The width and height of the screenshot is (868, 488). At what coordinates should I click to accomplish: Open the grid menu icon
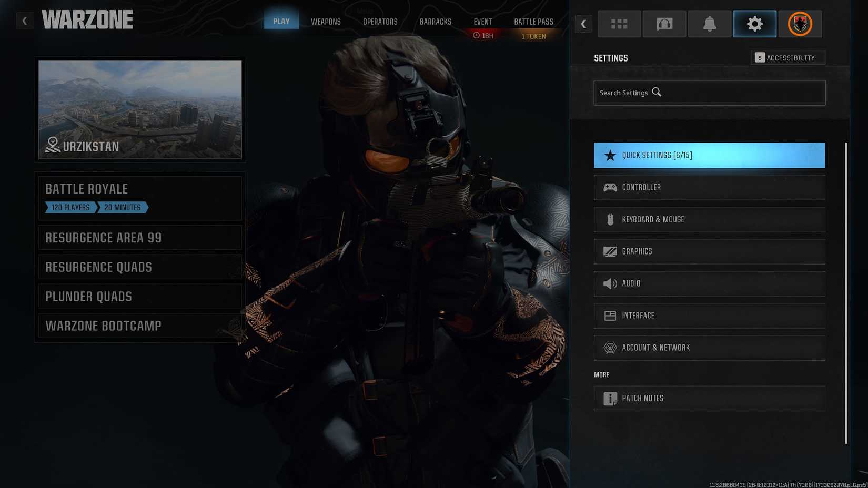tap(619, 24)
